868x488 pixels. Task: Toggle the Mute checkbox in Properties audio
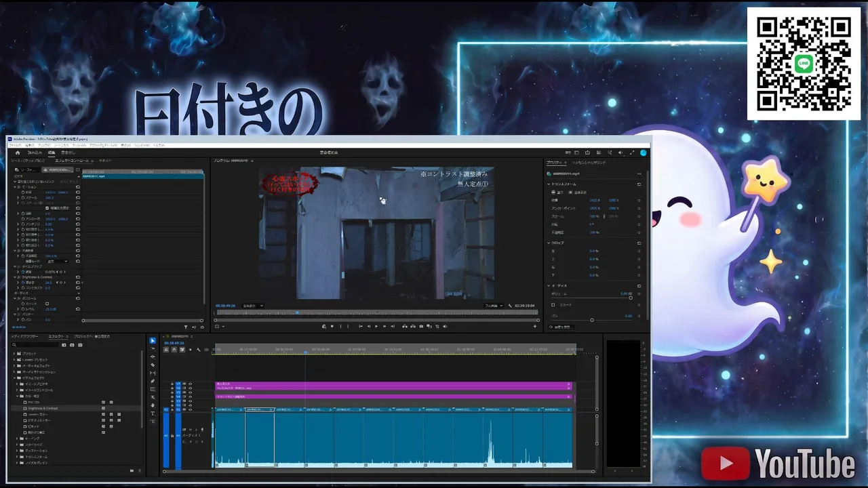(553, 305)
